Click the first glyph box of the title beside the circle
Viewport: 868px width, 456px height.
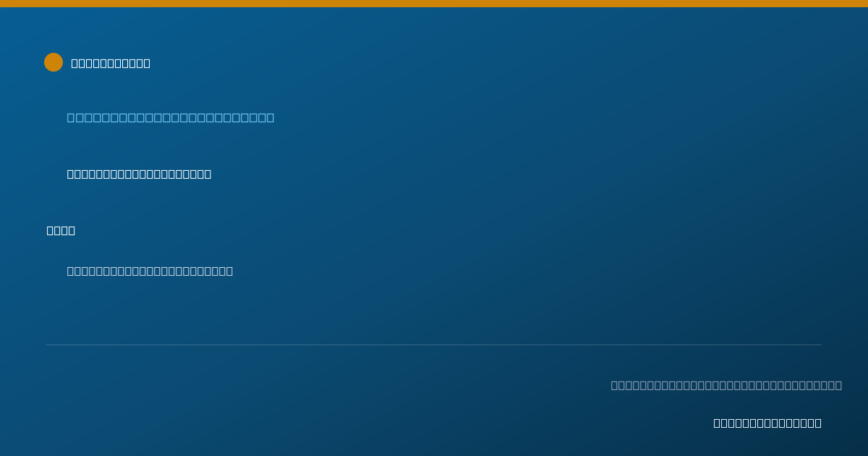pos(75,63)
